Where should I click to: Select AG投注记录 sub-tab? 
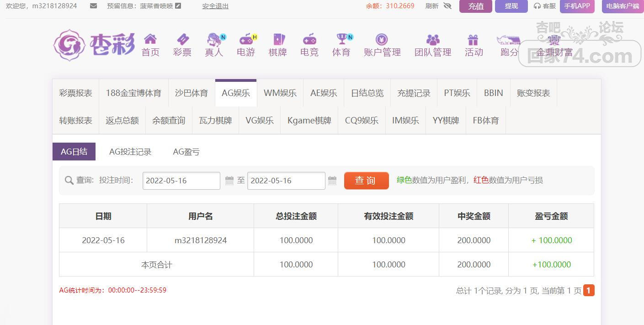[130, 152]
